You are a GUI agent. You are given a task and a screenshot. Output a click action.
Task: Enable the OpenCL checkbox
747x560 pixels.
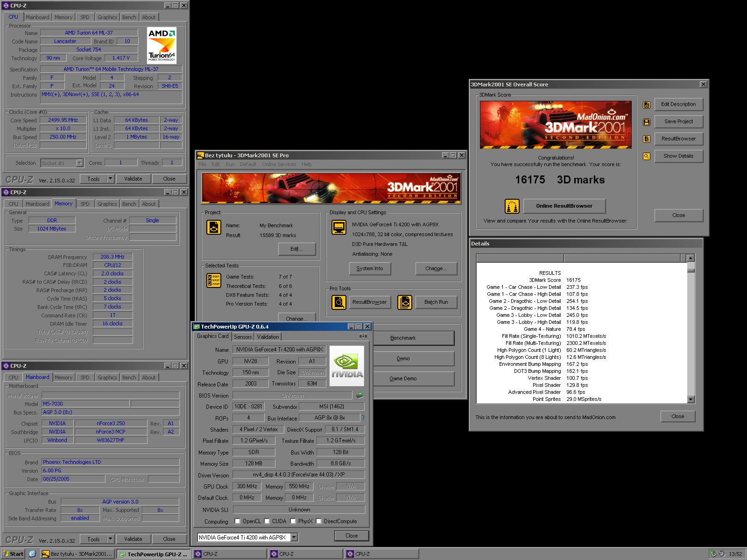[x=238, y=521]
